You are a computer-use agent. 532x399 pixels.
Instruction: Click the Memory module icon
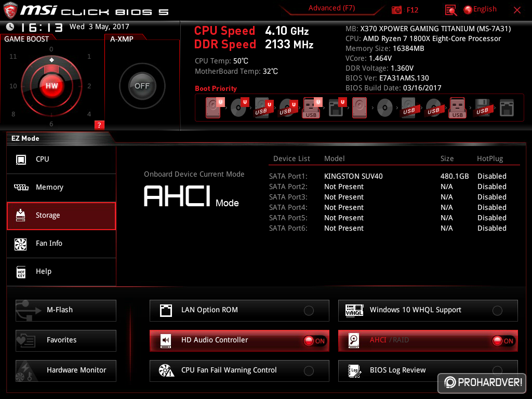[21, 187]
